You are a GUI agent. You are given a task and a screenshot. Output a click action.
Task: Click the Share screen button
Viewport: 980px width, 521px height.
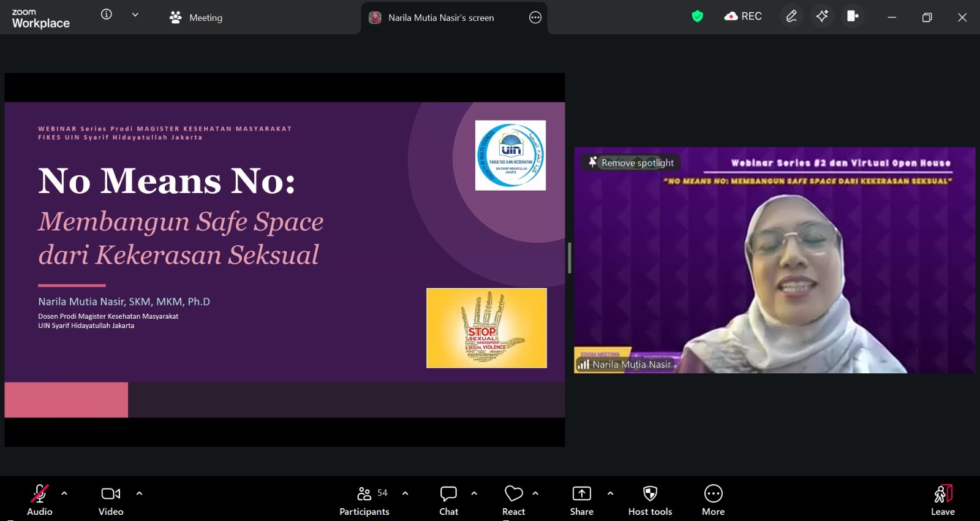582,500
